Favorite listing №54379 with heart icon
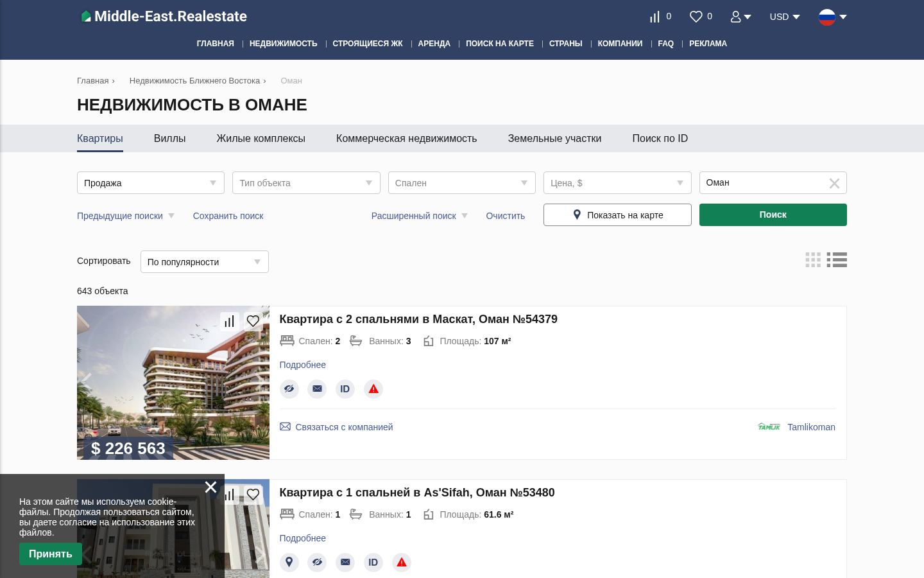 pos(253,321)
